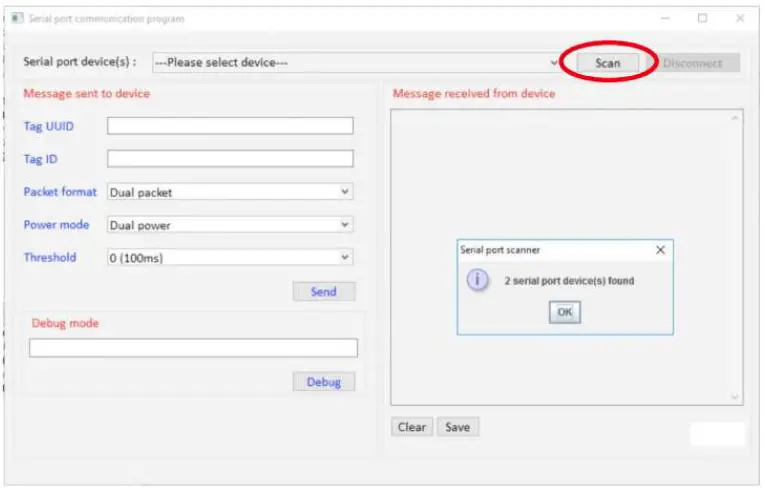Image resolution: width=765 pixels, height=488 pixels.
Task: Click the 'Tag UUID' label
Action: 49,126
